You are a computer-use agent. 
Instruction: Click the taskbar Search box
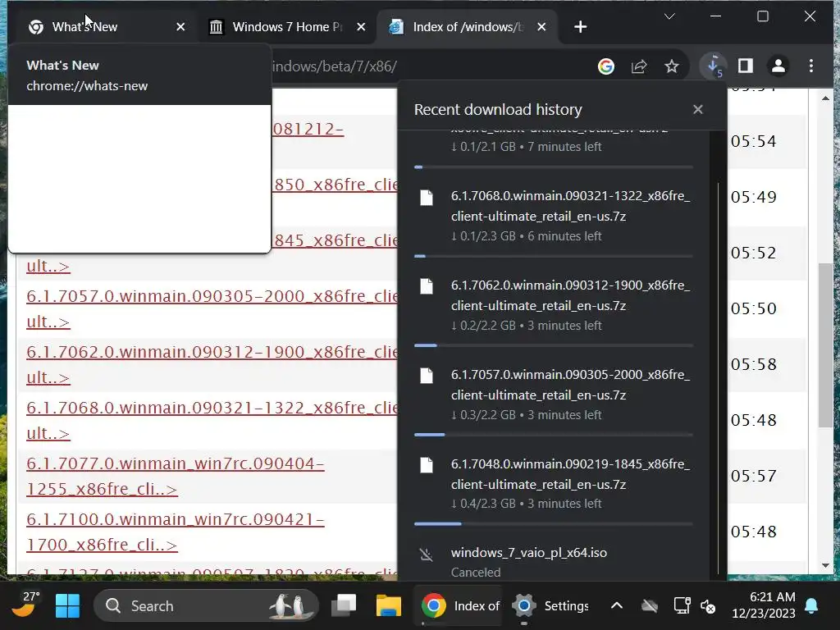[206, 606]
